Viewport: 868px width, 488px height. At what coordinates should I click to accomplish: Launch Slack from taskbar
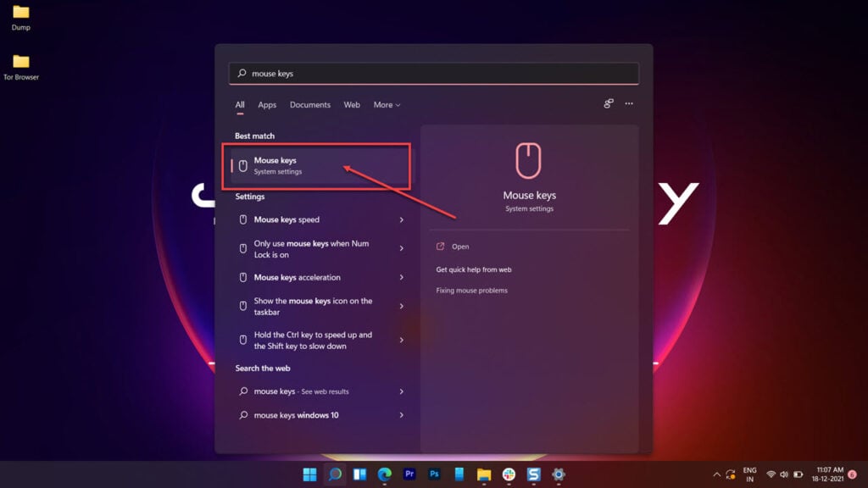[509, 474]
